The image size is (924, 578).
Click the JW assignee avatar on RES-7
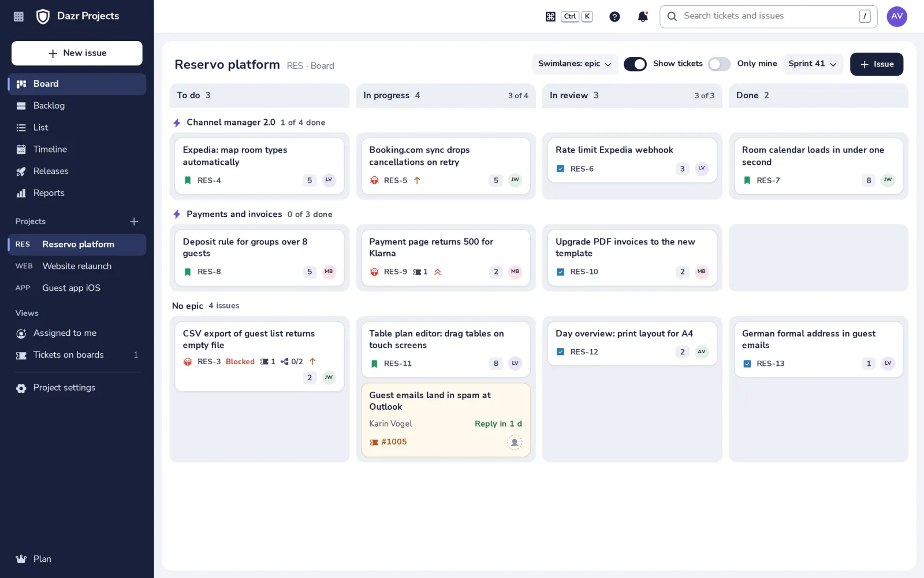coord(888,180)
